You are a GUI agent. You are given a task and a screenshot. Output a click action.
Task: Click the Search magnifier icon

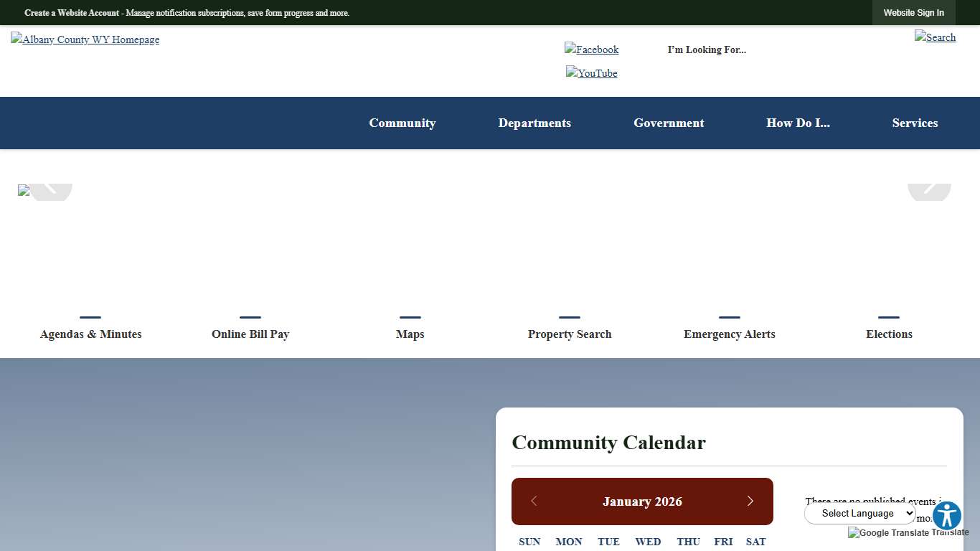pyautogui.click(x=935, y=37)
